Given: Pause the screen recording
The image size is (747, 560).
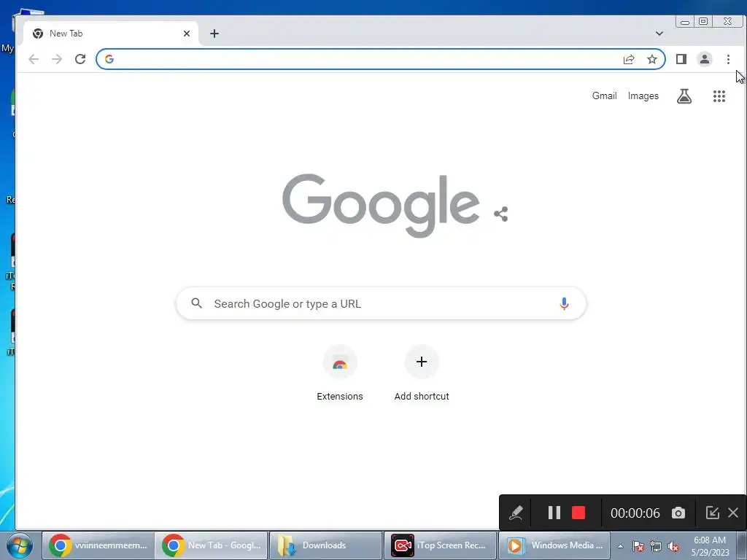Looking at the screenshot, I should click(x=554, y=513).
